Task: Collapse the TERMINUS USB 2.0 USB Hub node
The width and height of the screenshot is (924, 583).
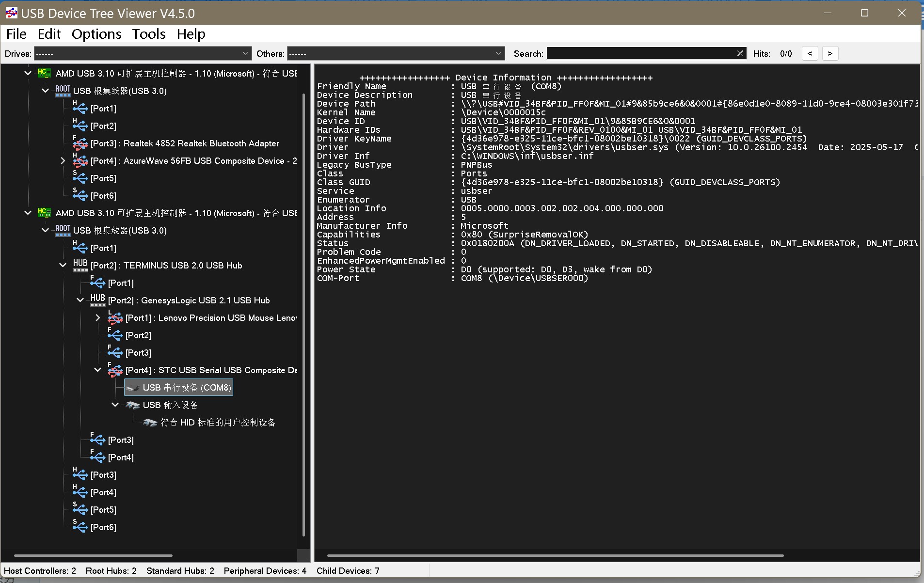Action: 63,265
